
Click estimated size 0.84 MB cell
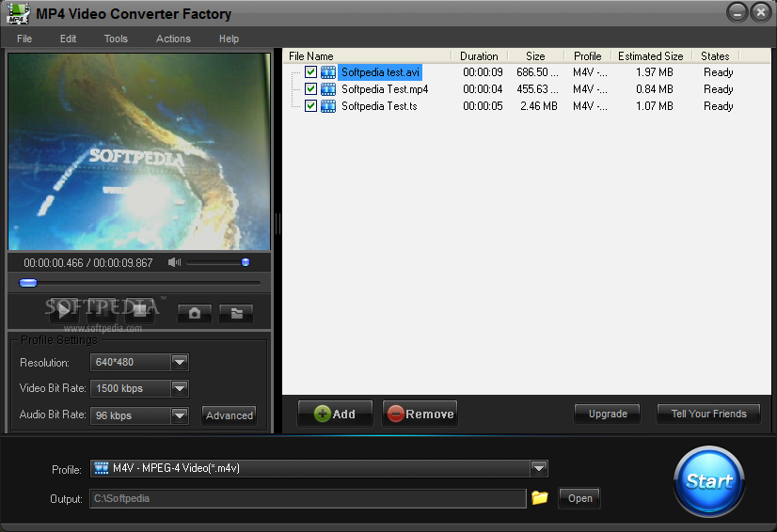(x=655, y=89)
